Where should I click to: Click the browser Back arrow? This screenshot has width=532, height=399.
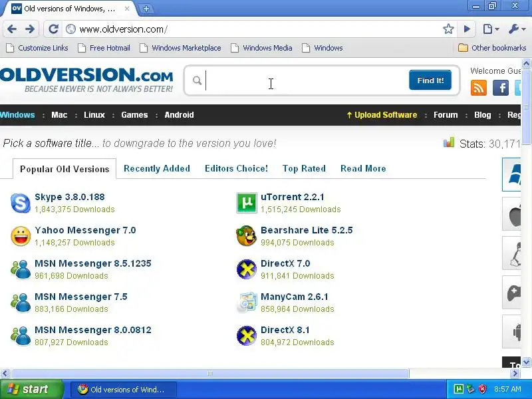[12, 29]
